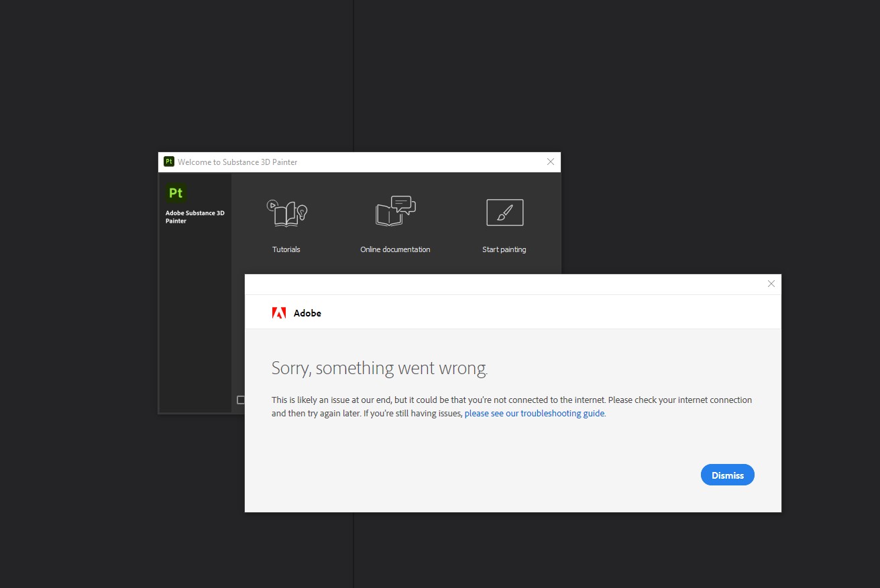Viewport: 880px width, 588px height.
Task: Select Adobe Substance 3D Painter in the sidebar
Action: pos(195,217)
